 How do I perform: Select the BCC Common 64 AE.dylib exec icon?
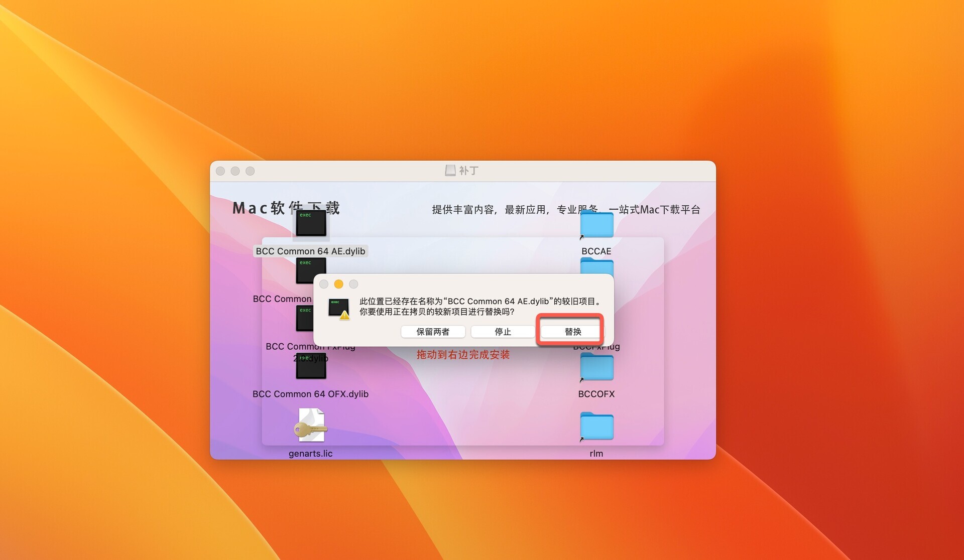click(311, 223)
